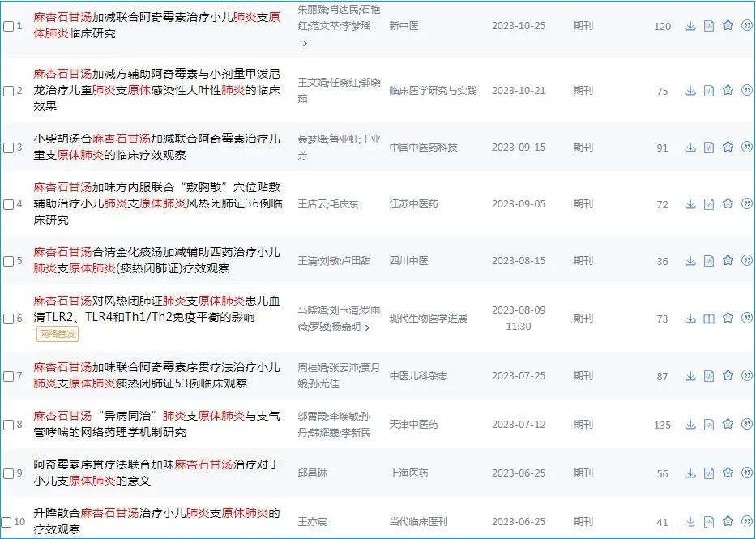This screenshot has height=539, width=756.
Task: Check result 8 selection box
Action: [9, 426]
